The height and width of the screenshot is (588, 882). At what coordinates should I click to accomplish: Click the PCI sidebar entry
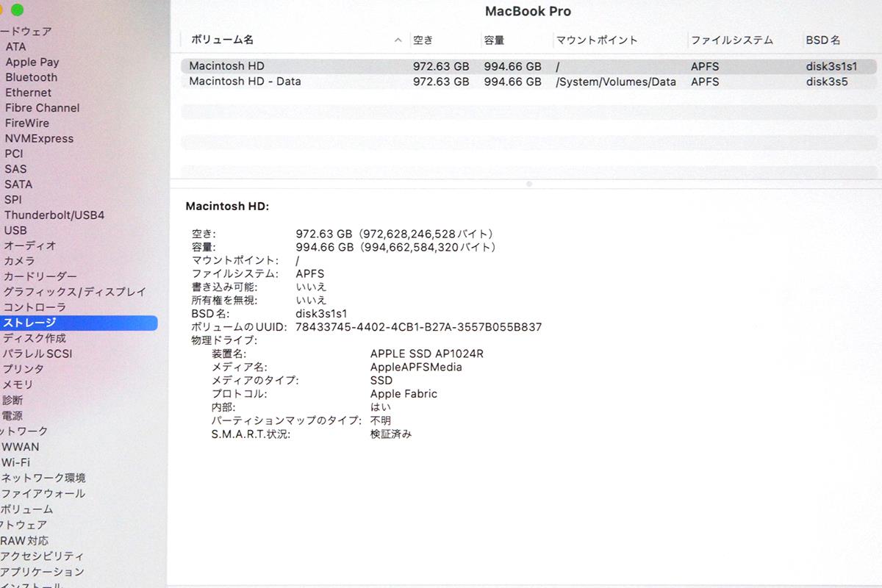[x=14, y=154]
